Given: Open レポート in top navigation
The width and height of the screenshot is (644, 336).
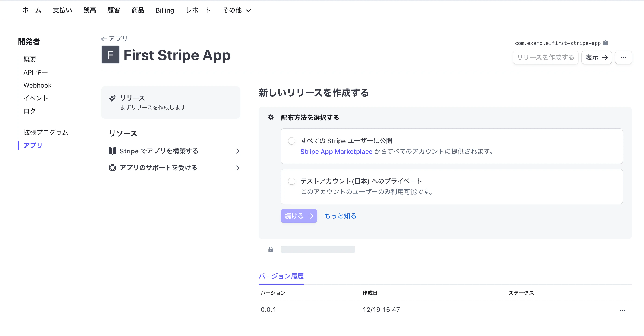Looking at the screenshot, I should pos(198,10).
